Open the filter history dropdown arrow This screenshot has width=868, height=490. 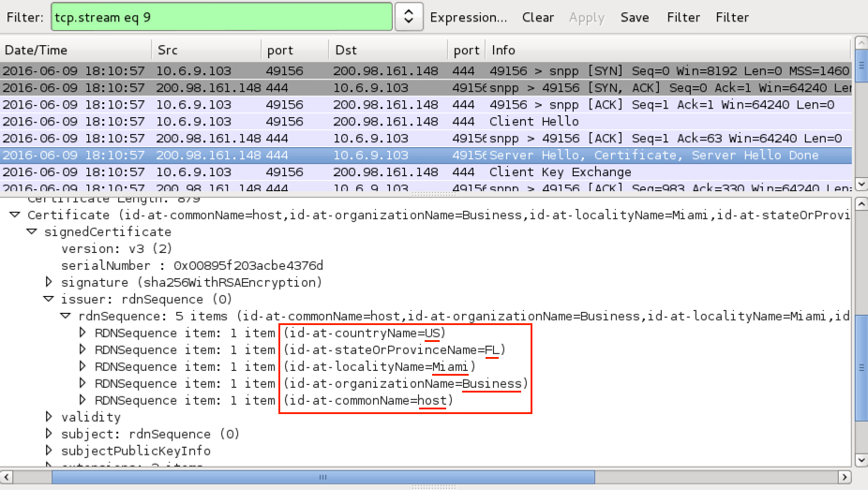pyautogui.click(x=408, y=17)
